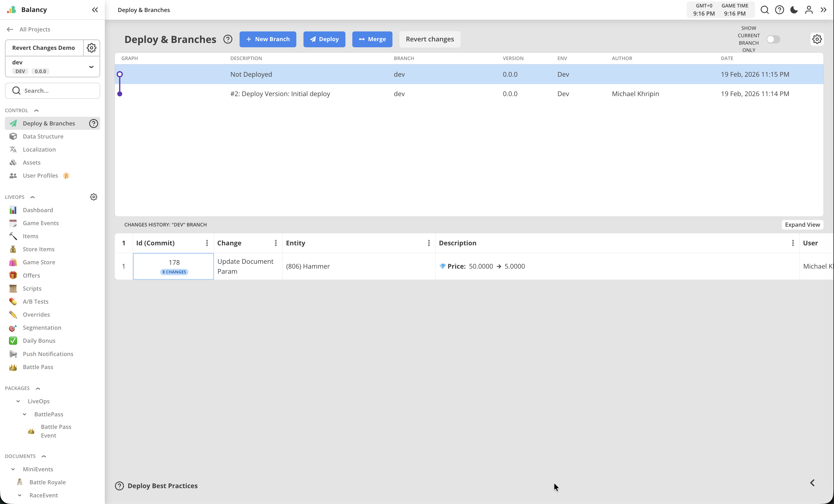Collapse the BattlePass package tree node
The width and height of the screenshot is (834, 504).
pyautogui.click(x=25, y=414)
